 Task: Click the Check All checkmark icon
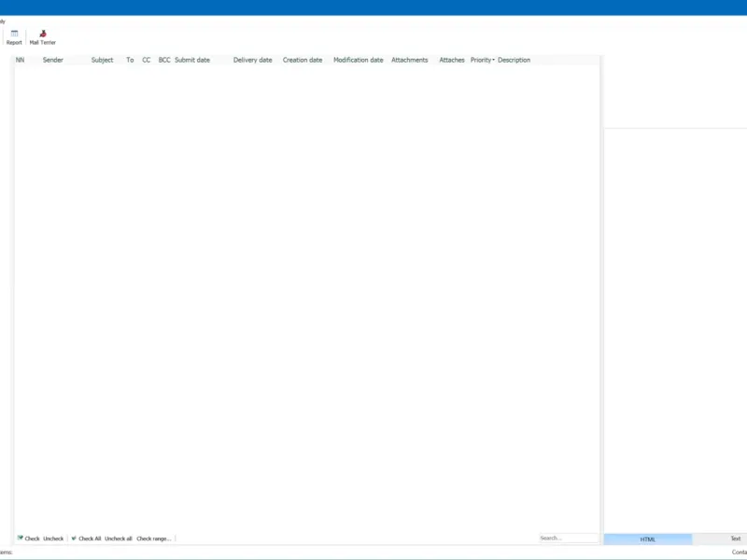pyautogui.click(x=74, y=539)
